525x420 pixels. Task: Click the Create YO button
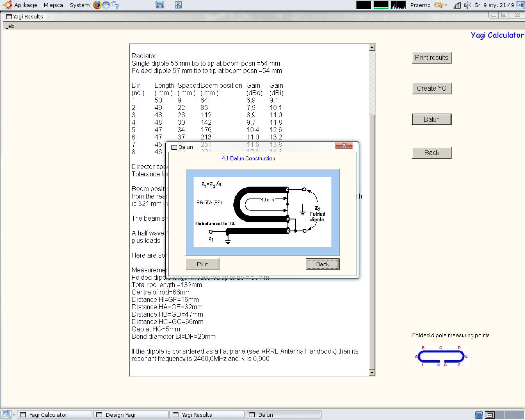[x=431, y=89]
